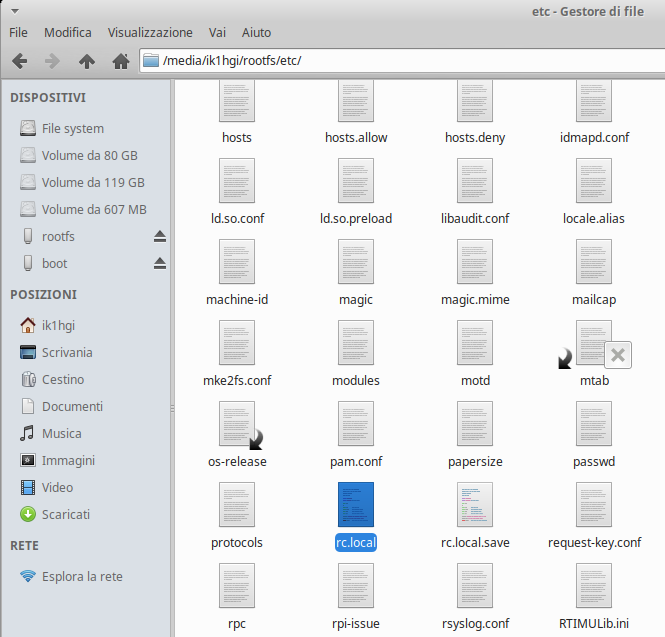Viewport: 665px width, 637px height.
Task: Open the Home folder toolbar icon
Action: (x=121, y=61)
